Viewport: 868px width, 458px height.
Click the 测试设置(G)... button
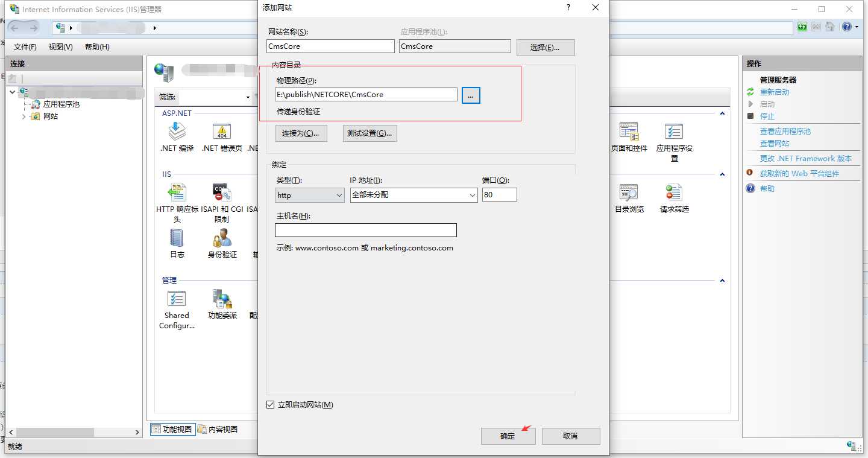pyautogui.click(x=370, y=133)
